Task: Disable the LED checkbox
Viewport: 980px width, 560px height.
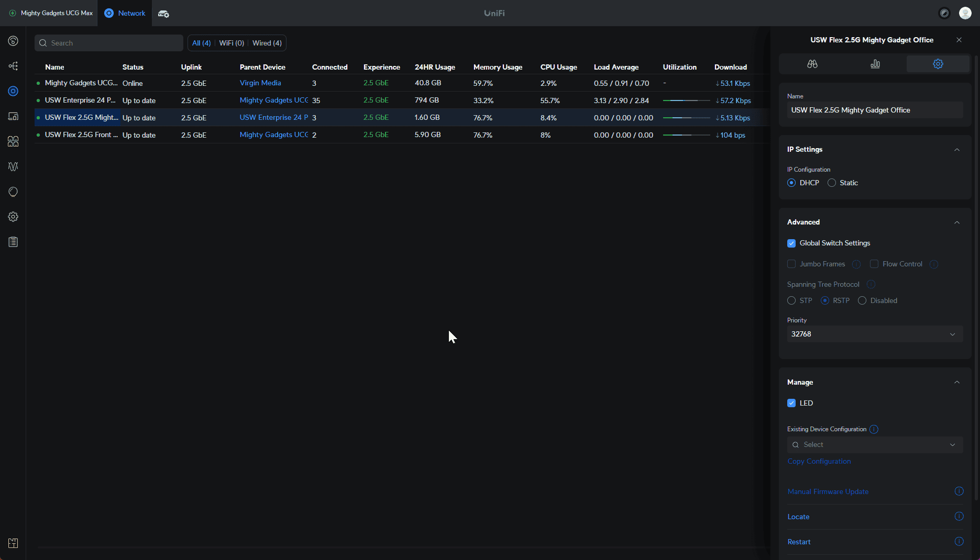Action: pyautogui.click(x=791, y=403)
